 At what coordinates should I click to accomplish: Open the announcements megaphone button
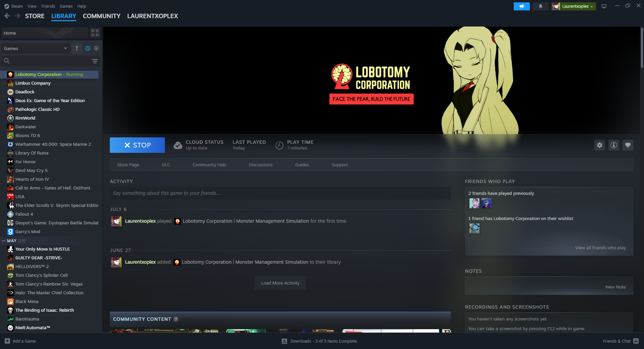click(521, 6)
